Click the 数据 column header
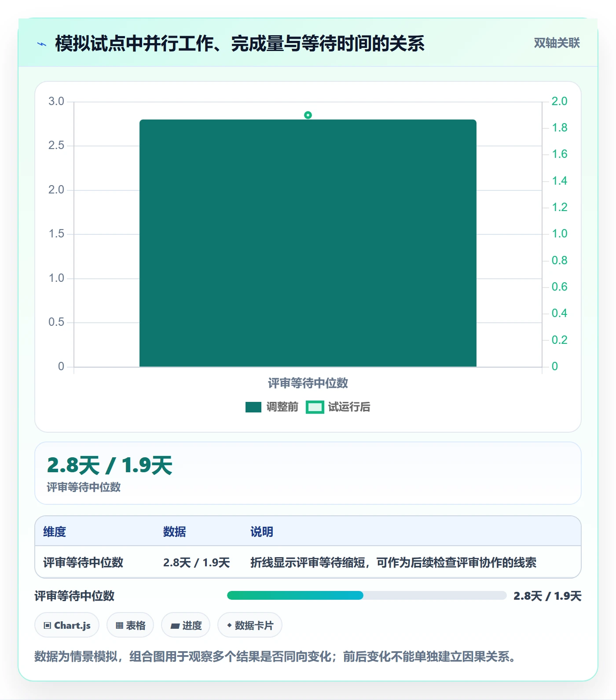The width and height of the screenshot is (616, 700). pyautogui.click(x=175, y=532)
